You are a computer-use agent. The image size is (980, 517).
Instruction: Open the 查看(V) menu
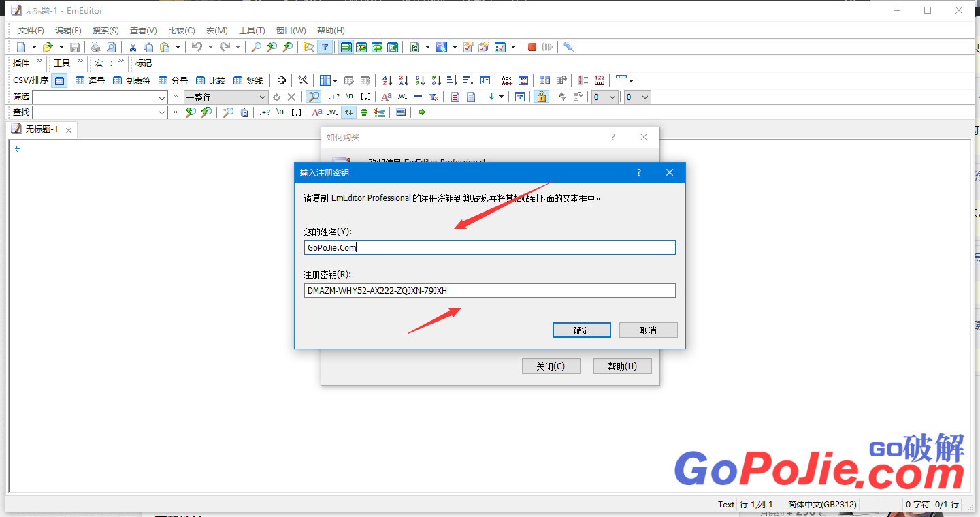144,31
